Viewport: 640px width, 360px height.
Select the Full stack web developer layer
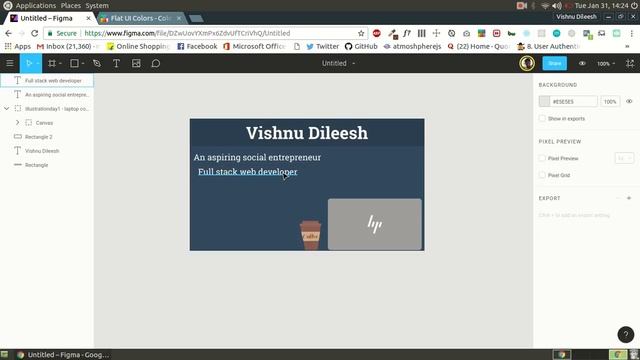pyautogui.click(x=47, y=80)
